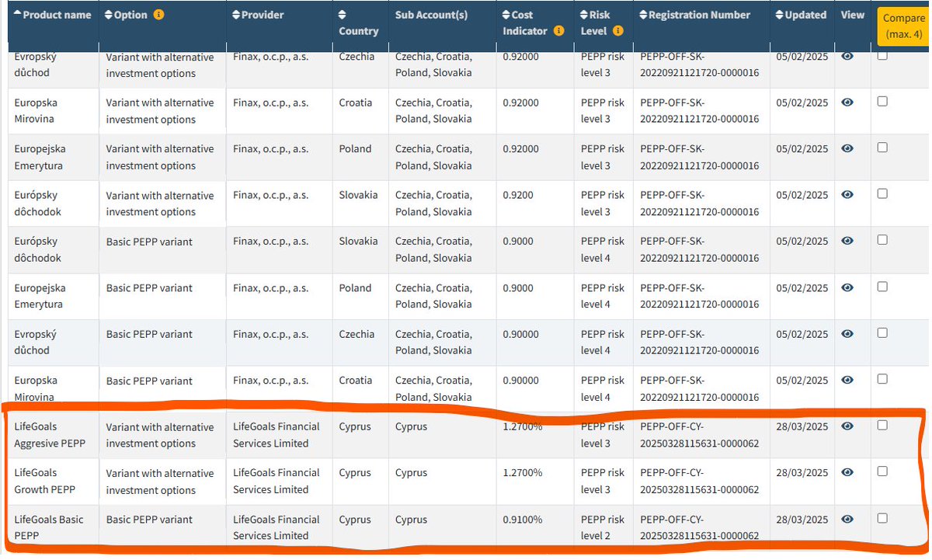Open eye icon for Europejska Emerytura alternative investment variant
Screen dimensions: 932x560
[847, 148]
